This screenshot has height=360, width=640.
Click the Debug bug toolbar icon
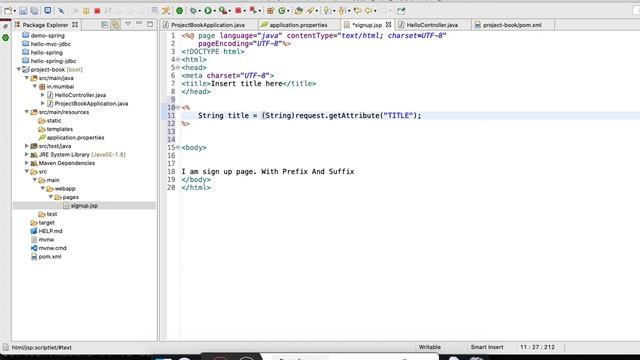(x=193, y=11)
